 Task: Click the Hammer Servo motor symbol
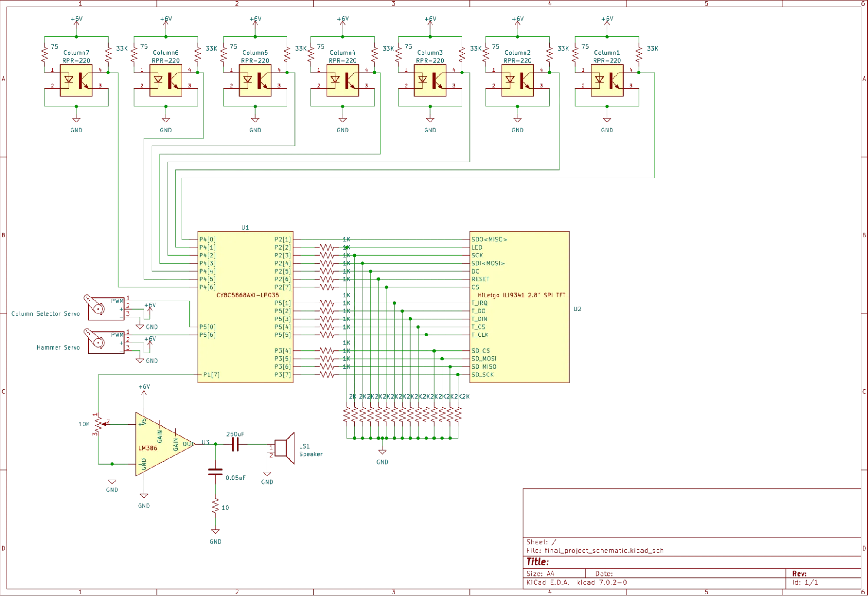pos(104,342)
